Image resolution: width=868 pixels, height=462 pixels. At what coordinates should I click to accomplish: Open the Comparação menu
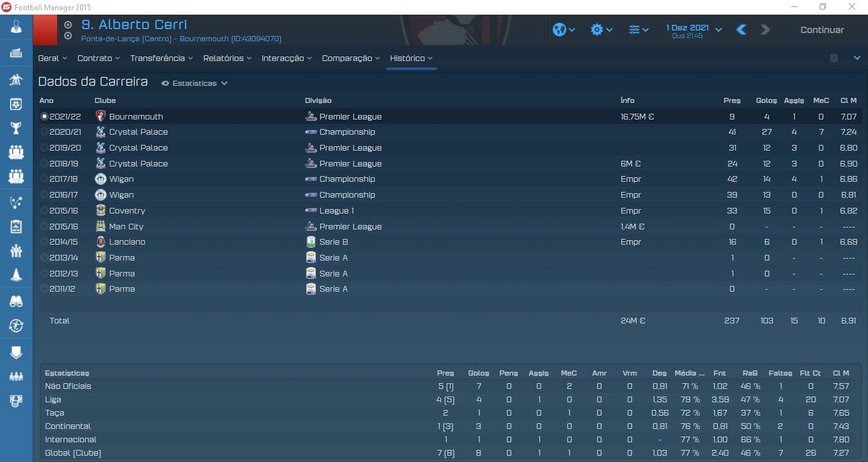[351, 58]
